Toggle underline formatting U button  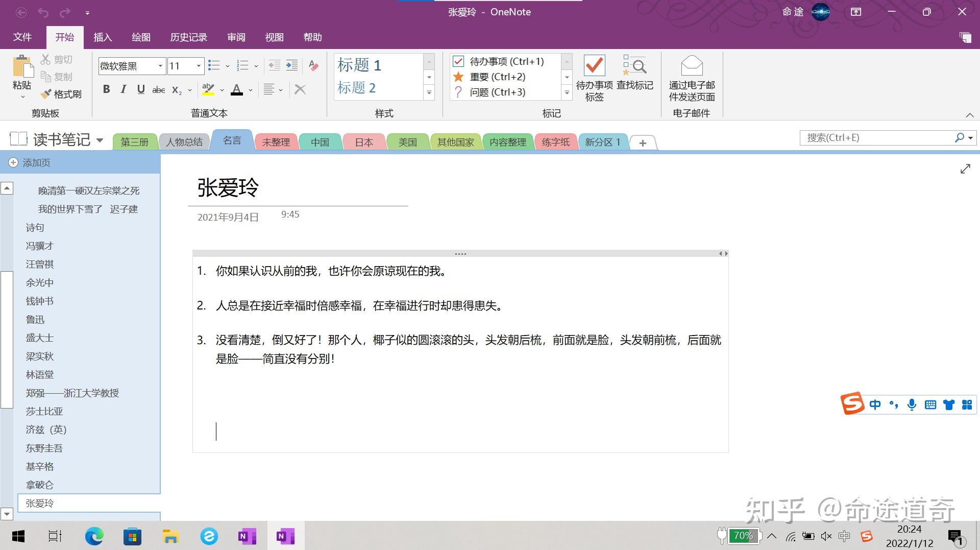pyautogui.click(x=141, y=89)
